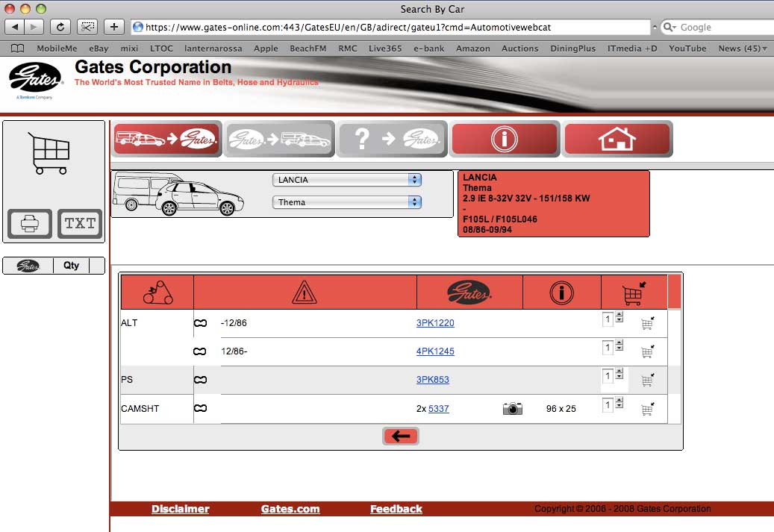Open Feedback footer link

point(396,509)
